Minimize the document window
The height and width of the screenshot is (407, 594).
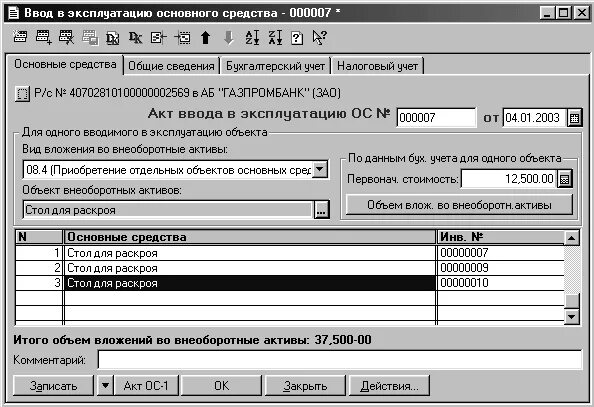(x=547, y=13)
